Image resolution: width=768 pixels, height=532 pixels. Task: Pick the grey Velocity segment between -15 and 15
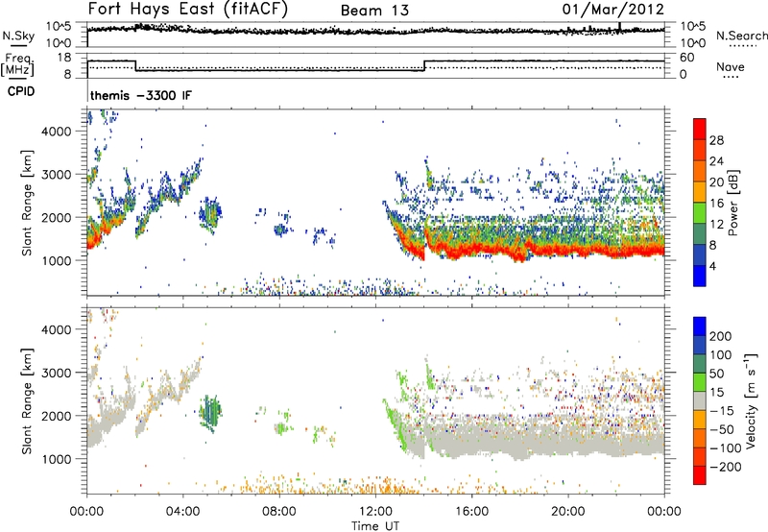pyautogui.click(x=700, y=400)
